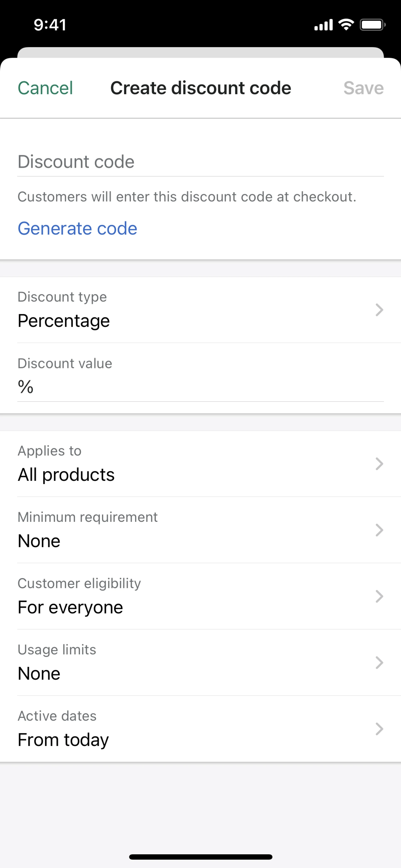Tap the chevron beside Active dates
401x868 pixels.
(x=379, y=729)
